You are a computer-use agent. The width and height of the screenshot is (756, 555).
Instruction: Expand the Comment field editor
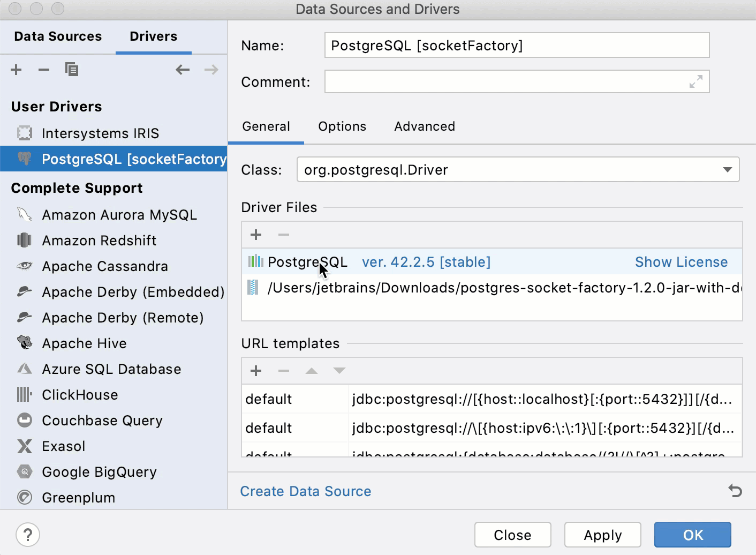click(695, 81)
